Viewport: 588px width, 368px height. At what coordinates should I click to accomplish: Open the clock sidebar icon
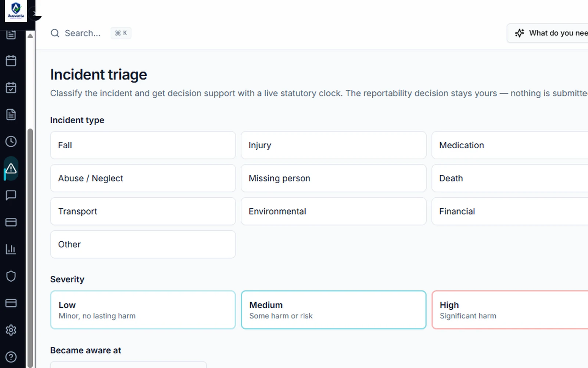tap(11, 141)
